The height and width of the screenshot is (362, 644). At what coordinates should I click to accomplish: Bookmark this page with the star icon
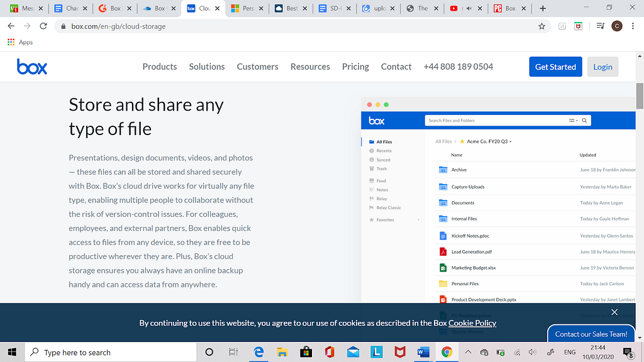541,26
